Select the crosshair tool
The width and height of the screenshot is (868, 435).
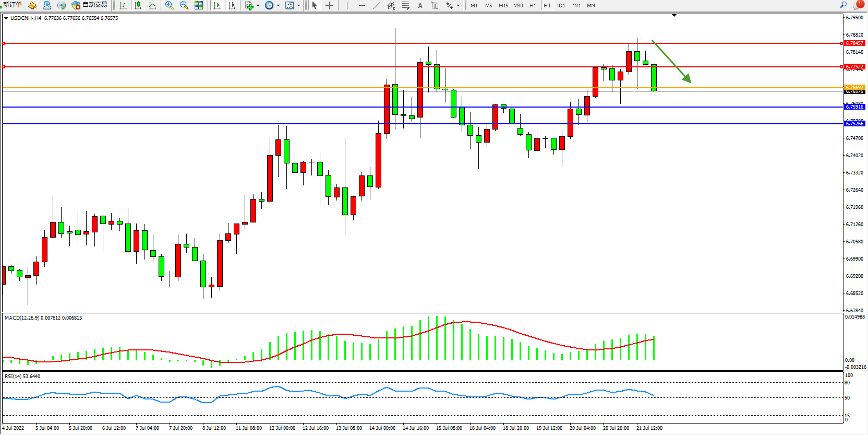(330, 5)
